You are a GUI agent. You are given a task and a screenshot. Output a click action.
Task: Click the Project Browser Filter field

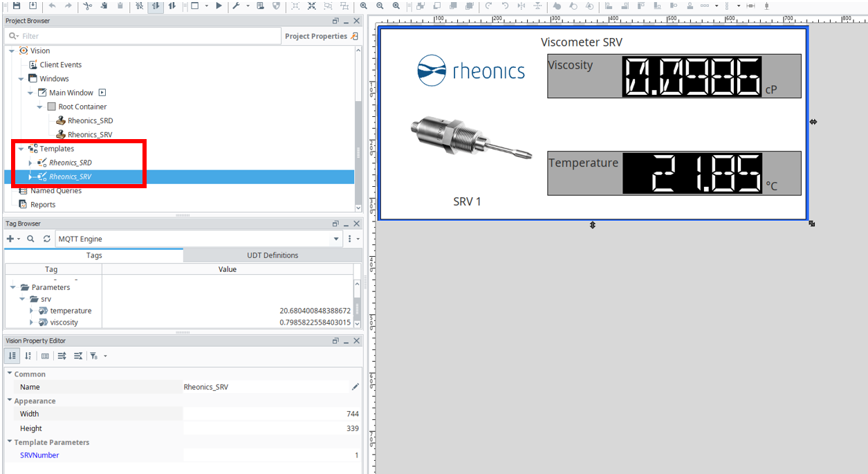[142, 36]
